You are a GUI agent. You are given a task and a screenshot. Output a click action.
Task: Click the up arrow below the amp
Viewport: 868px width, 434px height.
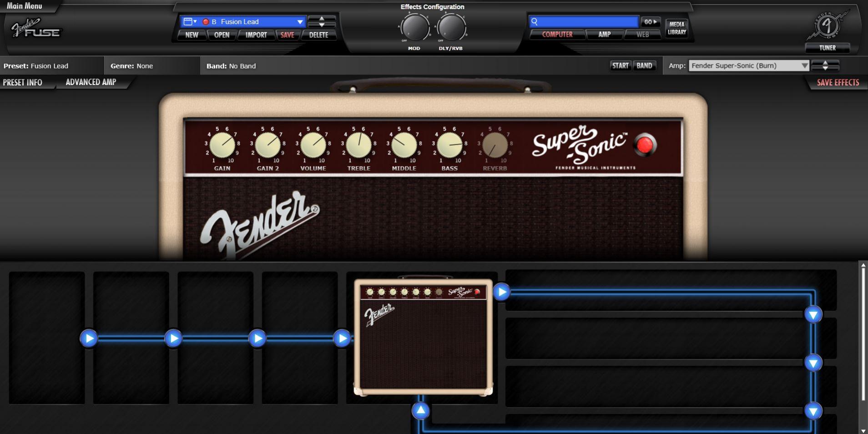pyautogui.click(x=421, y=410)
